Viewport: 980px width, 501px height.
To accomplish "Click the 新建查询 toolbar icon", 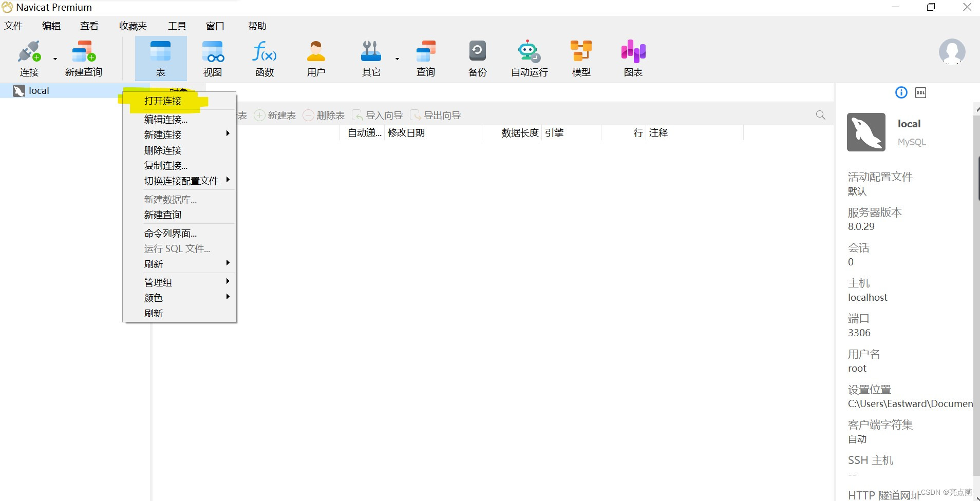I will (x=84, y=58).
